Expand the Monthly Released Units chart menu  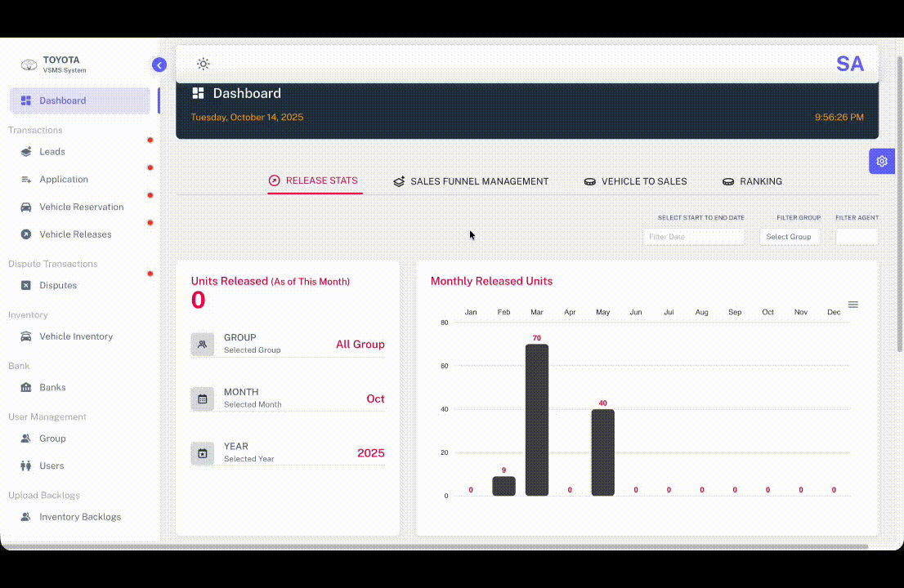pos(853,304)
